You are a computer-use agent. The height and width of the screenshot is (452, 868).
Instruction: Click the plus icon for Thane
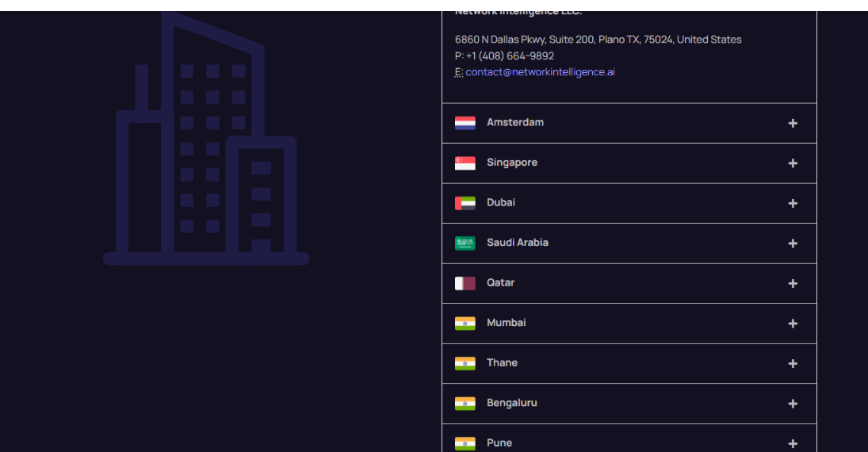[793, 364]
